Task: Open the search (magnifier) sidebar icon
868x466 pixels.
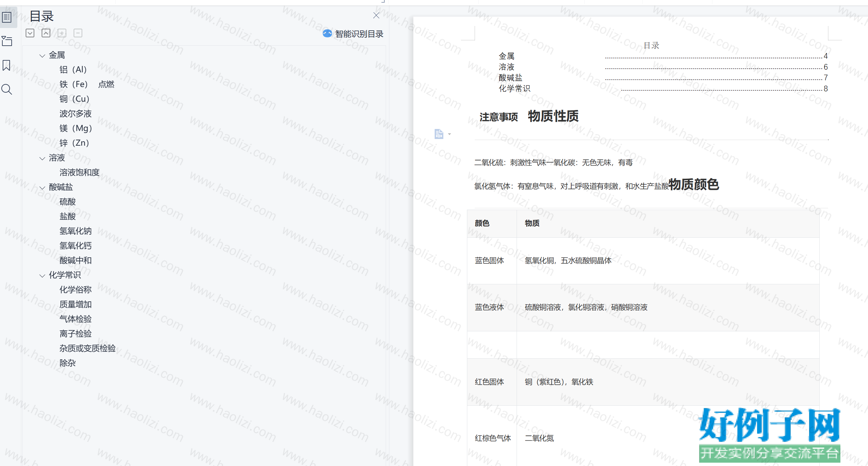Action: pos(7,89)
